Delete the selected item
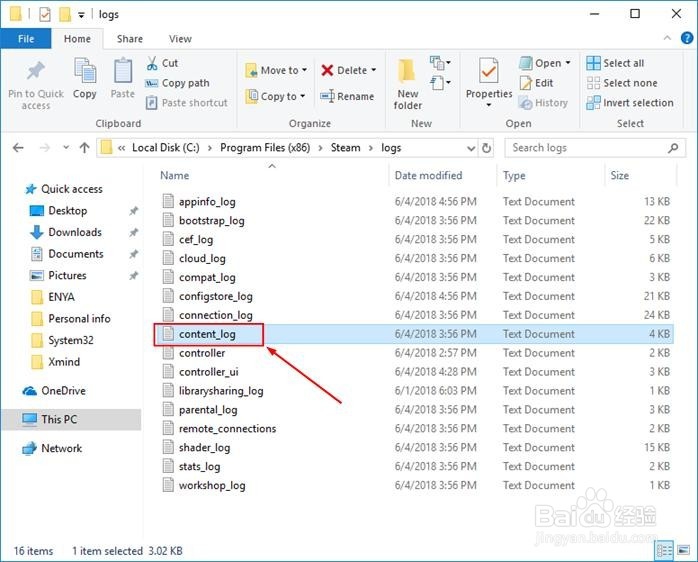 click(344, 70)
